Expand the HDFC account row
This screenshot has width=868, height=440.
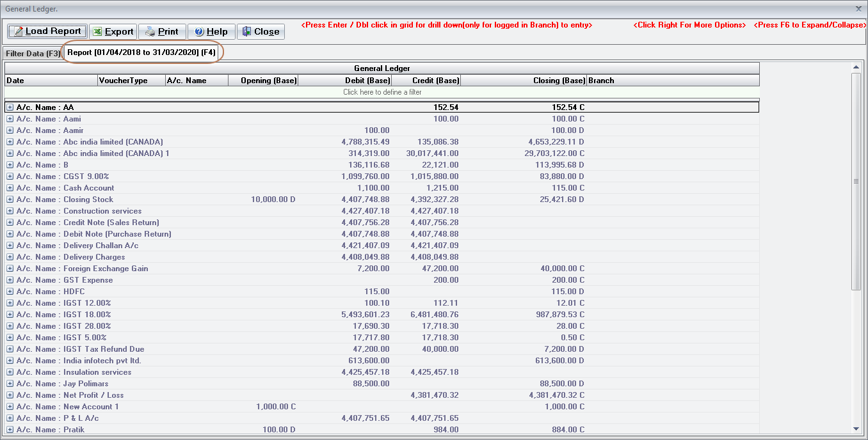point(10,292)
